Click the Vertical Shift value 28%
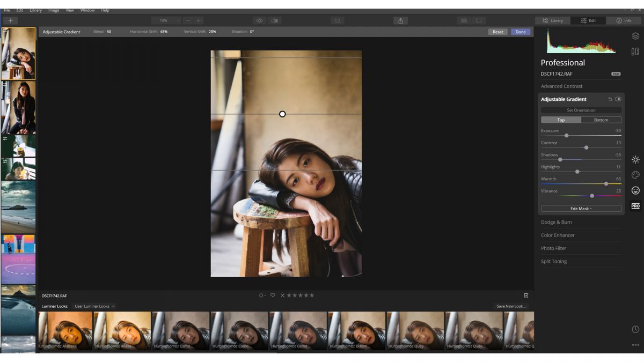The width and height of the screenshot is (644, 362). (212, 32)
